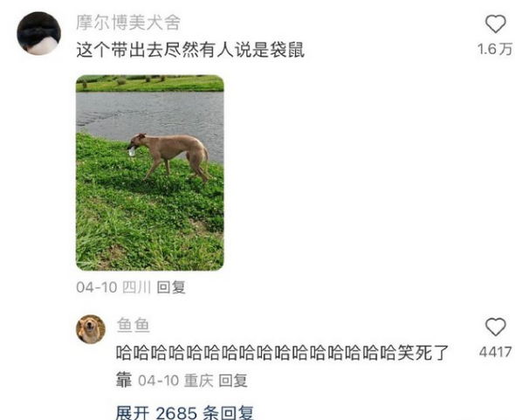Open the golden dog avatar of 鱼鱼
This screenshot has height=420, width=515.
coord(91,329)
